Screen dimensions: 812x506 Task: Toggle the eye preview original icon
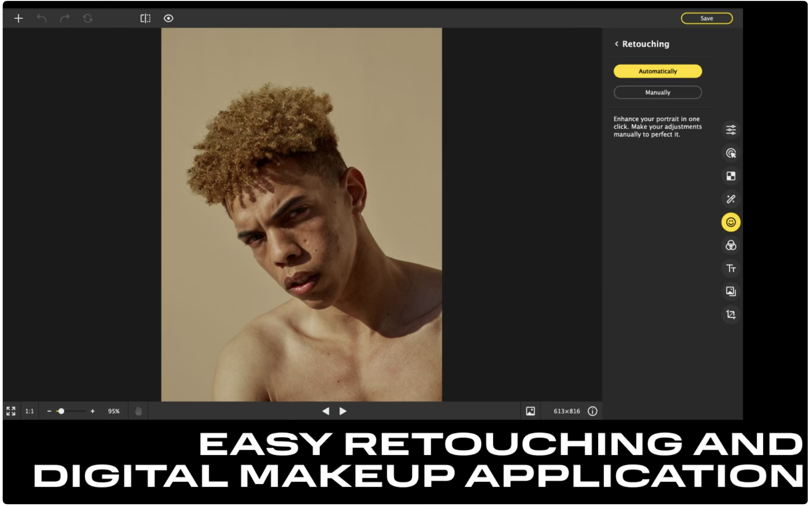click(x=168, y=18)
